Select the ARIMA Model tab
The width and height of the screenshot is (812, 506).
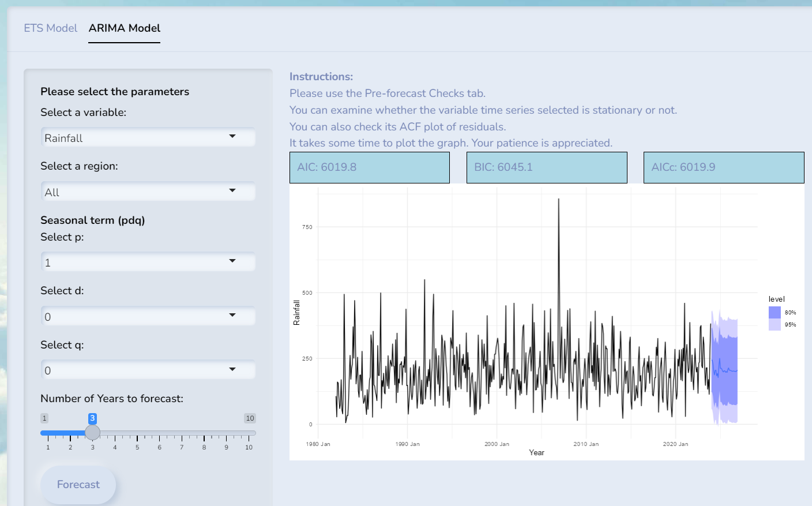coord(125,28)
